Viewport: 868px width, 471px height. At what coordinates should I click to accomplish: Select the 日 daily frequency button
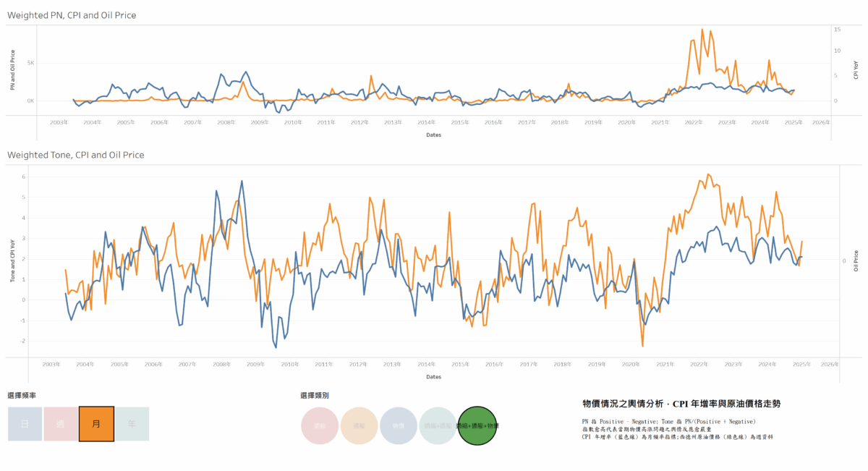coord(25,424)
